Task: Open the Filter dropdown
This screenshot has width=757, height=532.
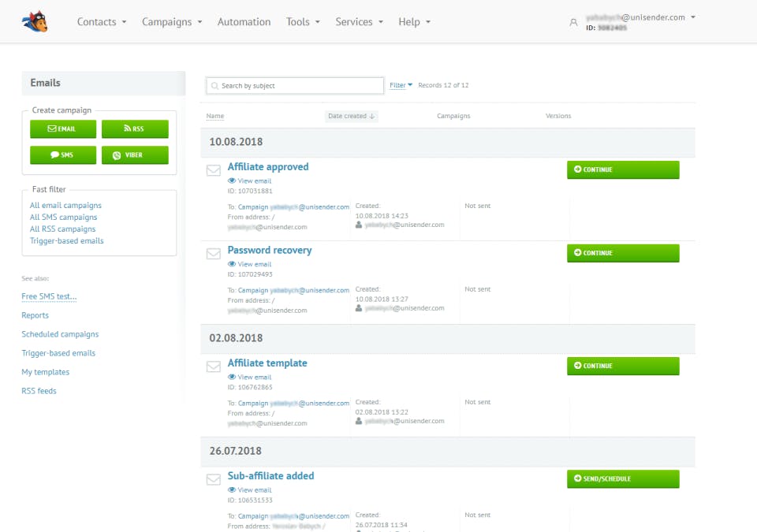Action: coord(401,85)
